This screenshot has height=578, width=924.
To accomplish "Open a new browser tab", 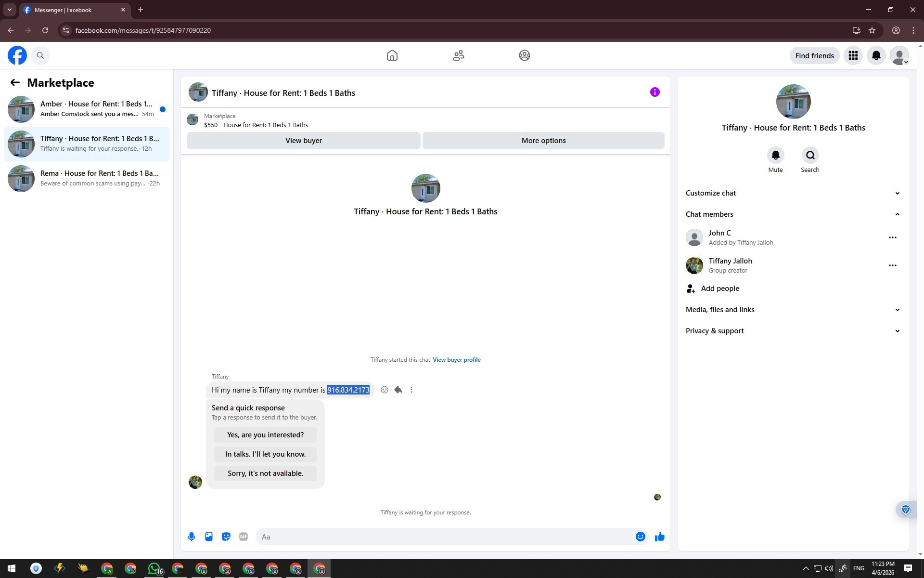I will 141,10.
